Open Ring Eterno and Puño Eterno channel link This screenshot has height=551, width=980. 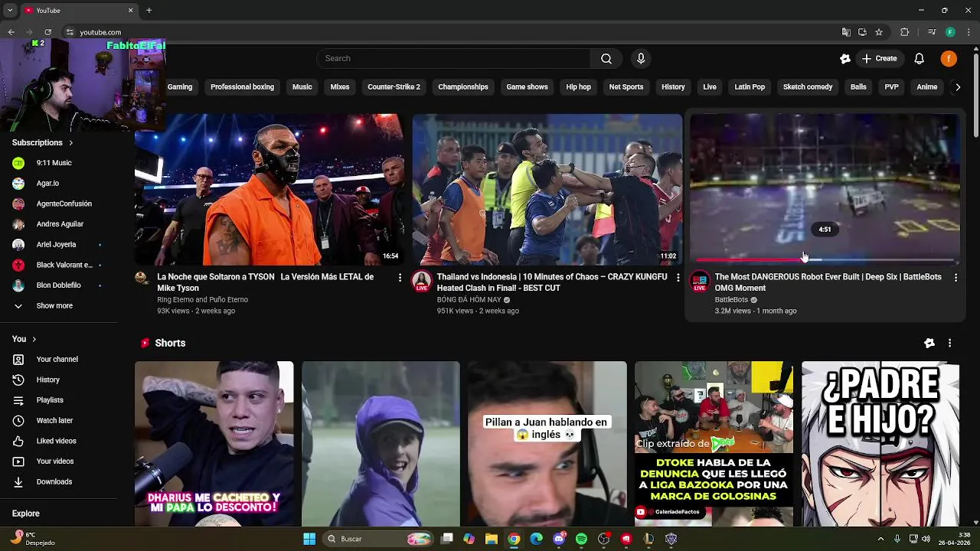202,300
